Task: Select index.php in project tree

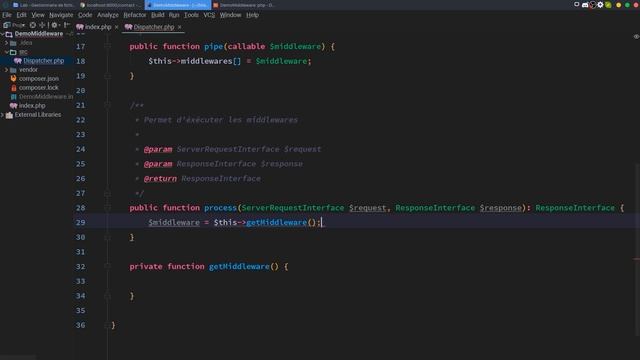Action: (x=32, y=106)
